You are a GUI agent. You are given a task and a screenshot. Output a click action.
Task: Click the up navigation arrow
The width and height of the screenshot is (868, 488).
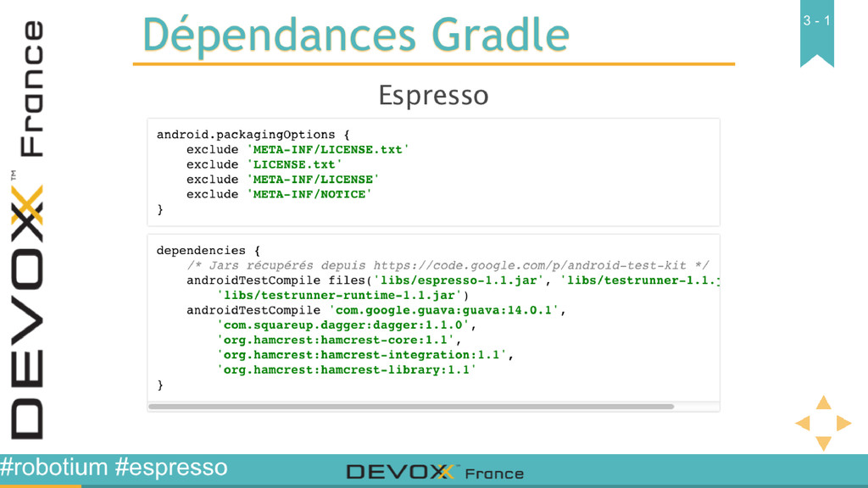[x=823, y=402]
